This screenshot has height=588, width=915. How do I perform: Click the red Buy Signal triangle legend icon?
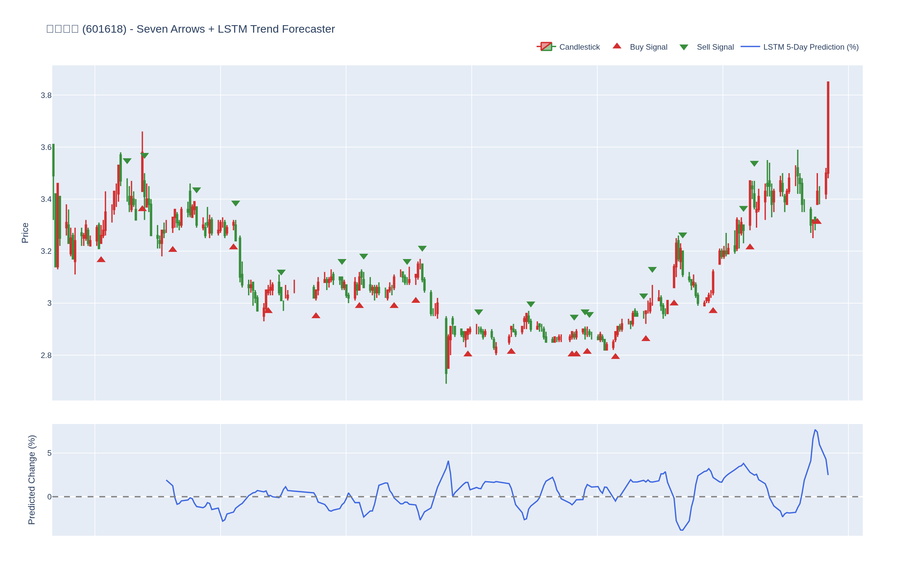[617, 46]
